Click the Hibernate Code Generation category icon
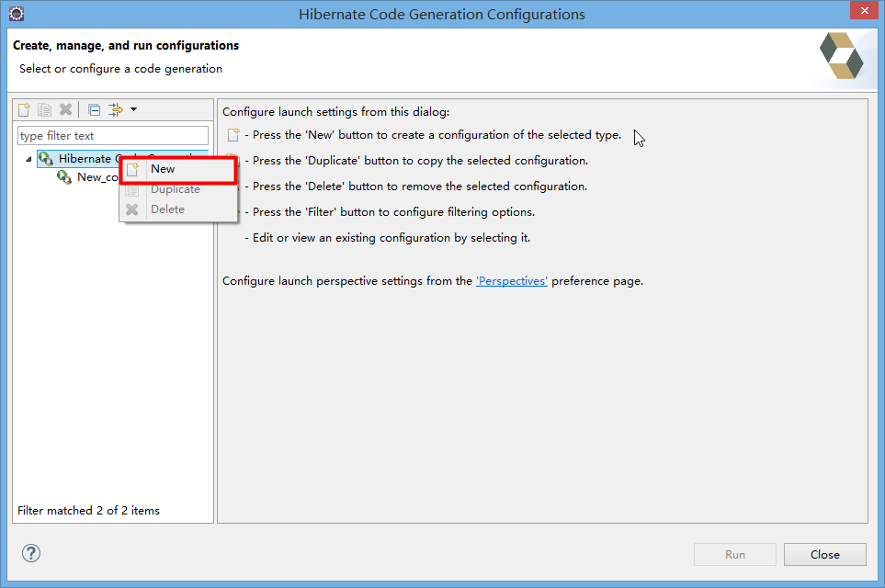The width and height of the screenshot is (885, 588). coord(46,158)
